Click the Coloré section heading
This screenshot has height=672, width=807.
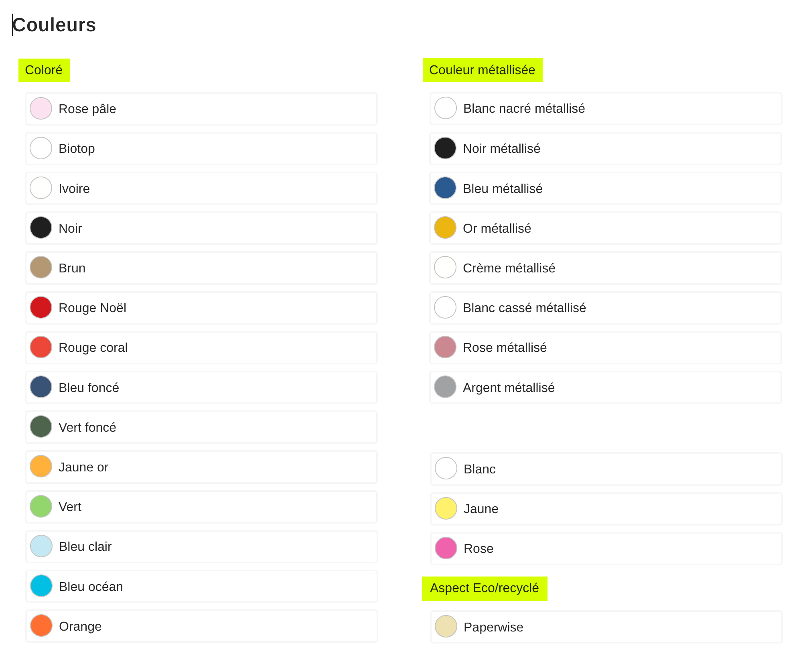44,70
